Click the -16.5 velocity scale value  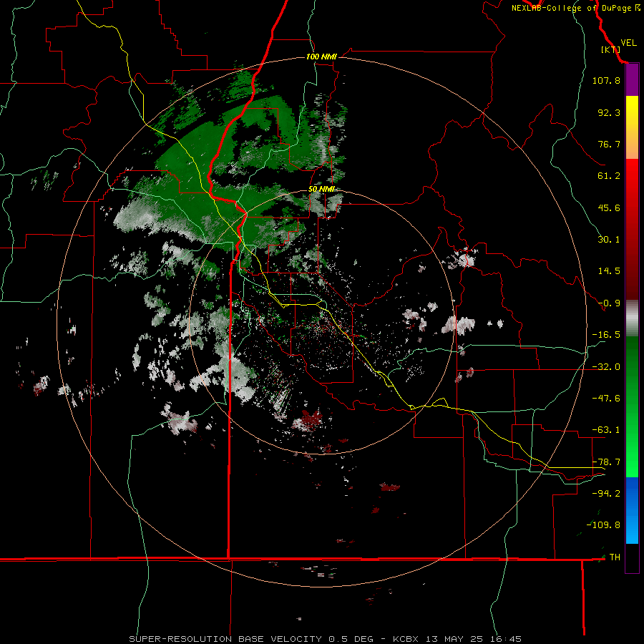click(x=606, y=335)
